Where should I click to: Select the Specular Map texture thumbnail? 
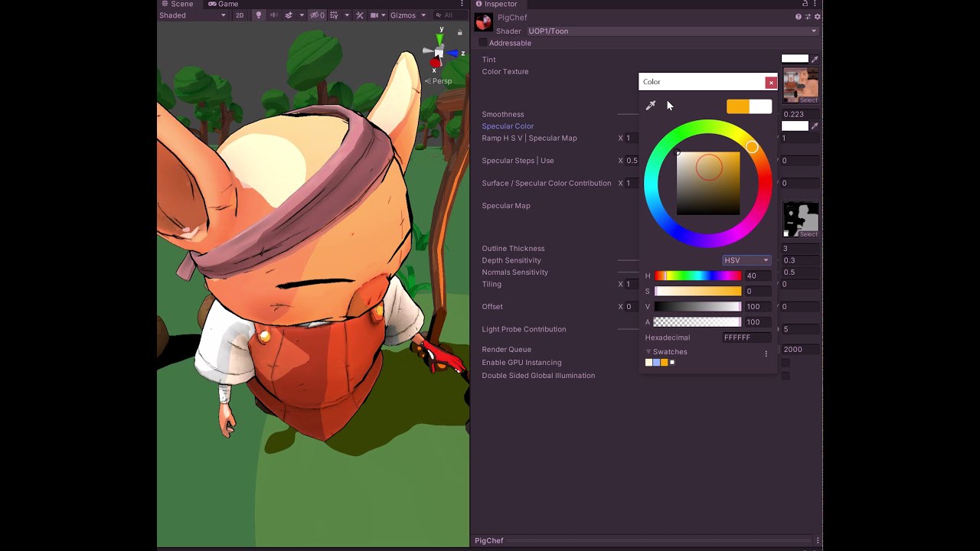click(x=801, y=220)
